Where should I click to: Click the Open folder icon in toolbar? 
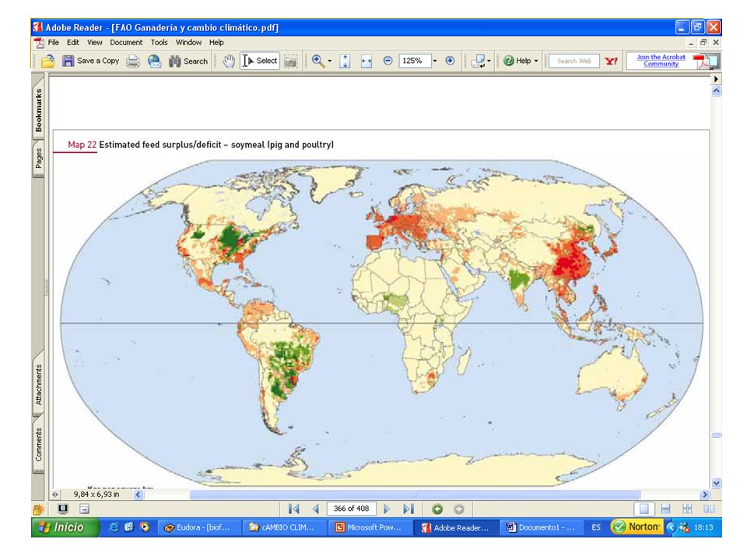click(x=47, y=61)
